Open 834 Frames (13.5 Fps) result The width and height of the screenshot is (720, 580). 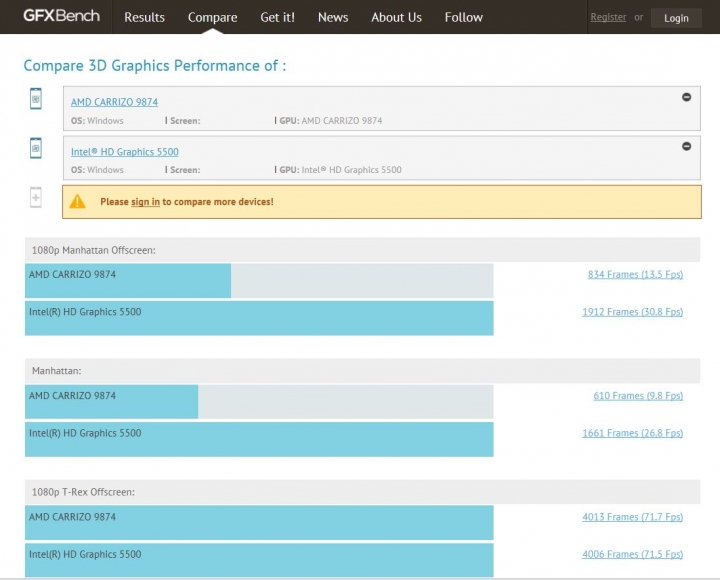tap(635, 274)
